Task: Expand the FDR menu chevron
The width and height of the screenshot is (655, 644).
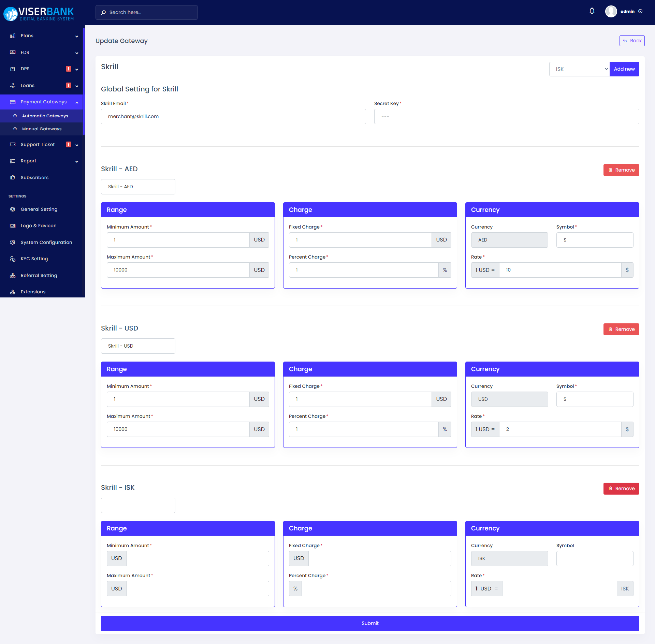Action: (77, 53)
